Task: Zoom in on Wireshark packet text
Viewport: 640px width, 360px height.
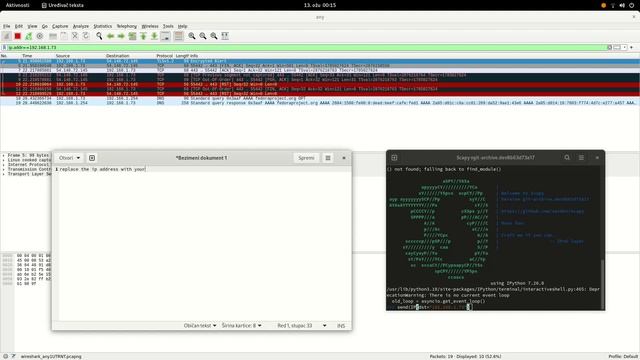Action: [191, 36]
